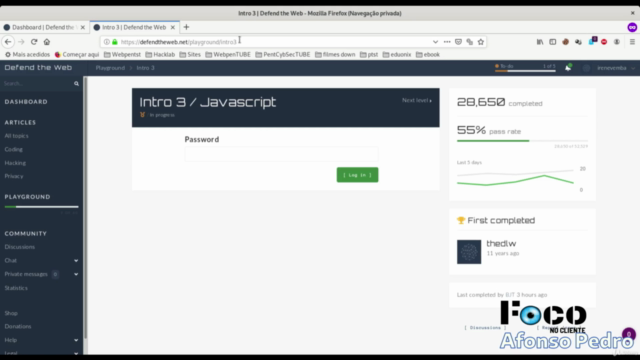
Task: Click the Playground progress bar in the sidebar
Action: point(41,207)
